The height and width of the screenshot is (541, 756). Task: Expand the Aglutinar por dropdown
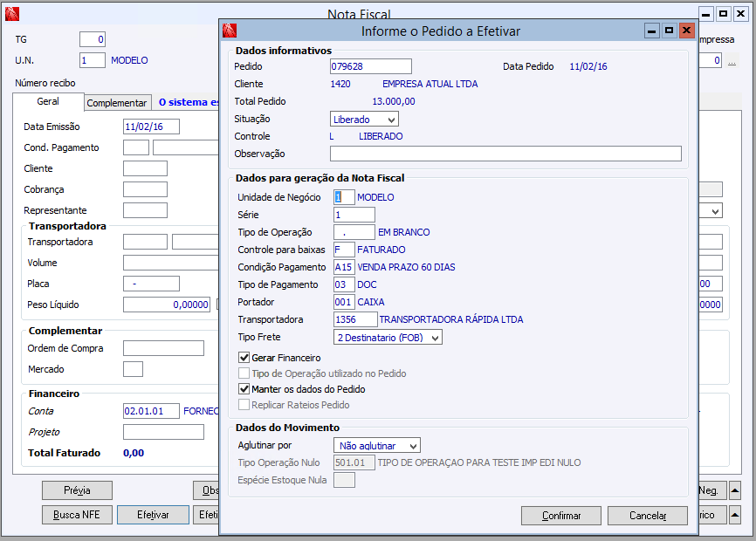377,445
